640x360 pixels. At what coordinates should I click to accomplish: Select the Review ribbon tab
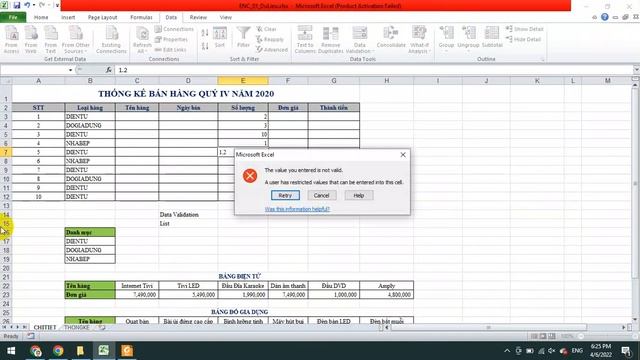198,18
